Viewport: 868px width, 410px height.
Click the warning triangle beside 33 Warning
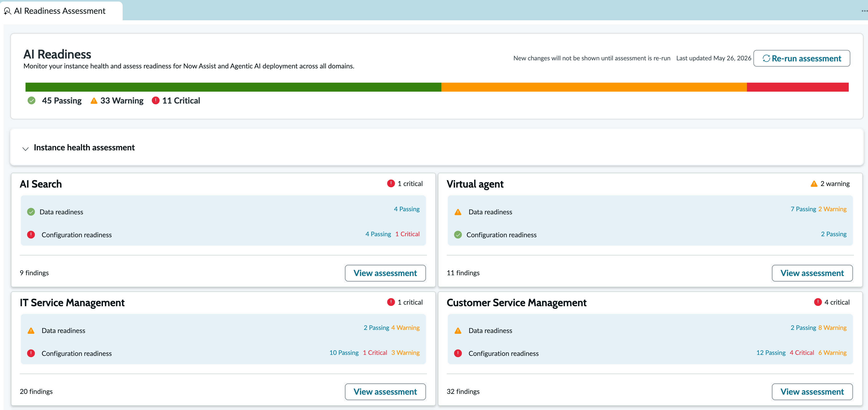point(94,101)
